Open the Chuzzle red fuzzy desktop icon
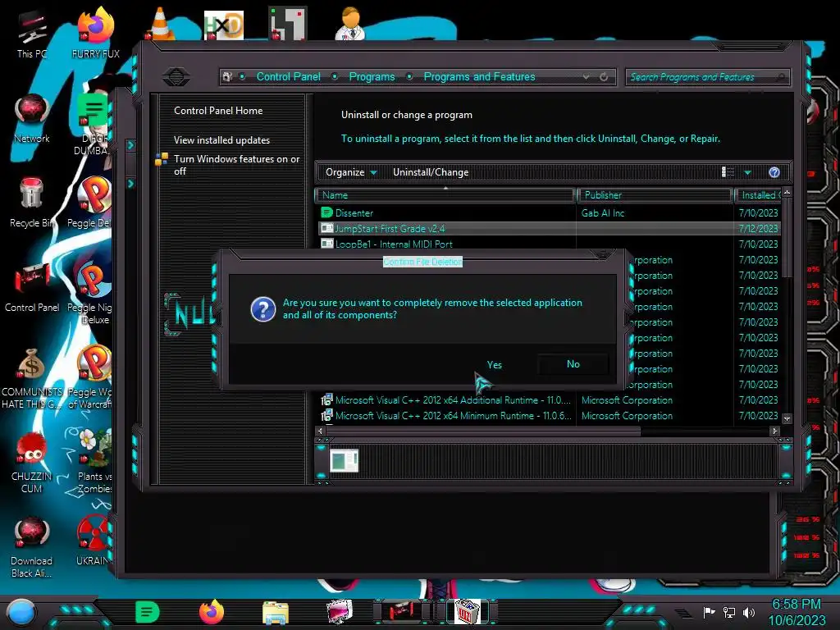 pos(32,463)
